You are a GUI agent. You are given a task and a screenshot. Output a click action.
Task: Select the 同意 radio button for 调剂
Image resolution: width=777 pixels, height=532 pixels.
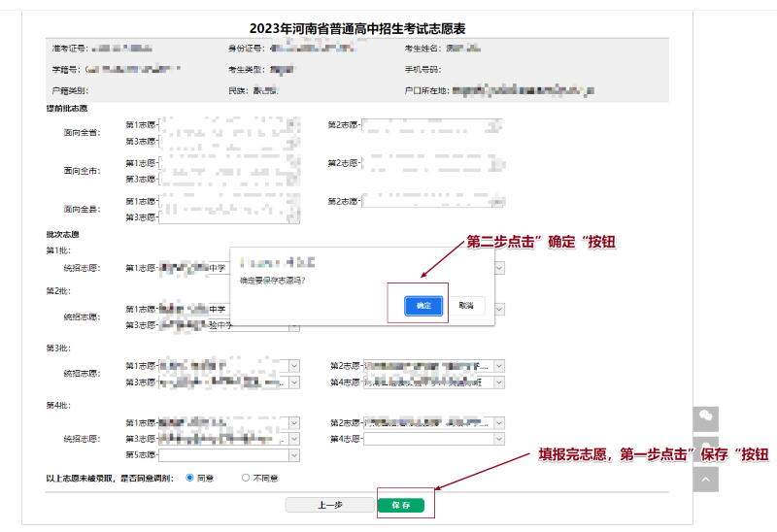pyautogui.click(x=189, y=478)
